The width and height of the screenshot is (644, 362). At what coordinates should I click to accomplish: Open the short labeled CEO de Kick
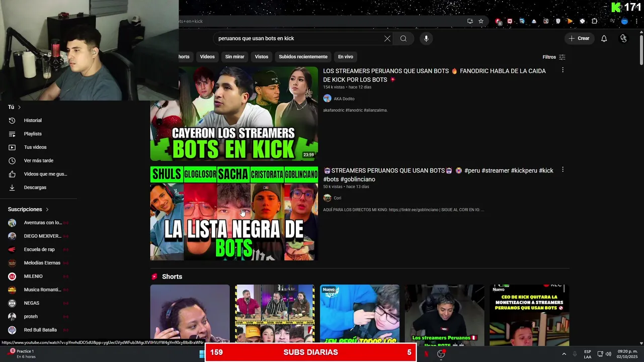click(529, 316)
